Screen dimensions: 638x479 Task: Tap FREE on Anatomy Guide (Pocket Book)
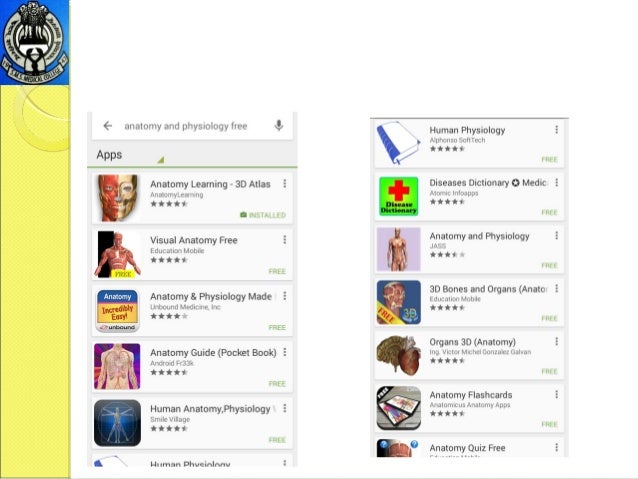point(277,384)
